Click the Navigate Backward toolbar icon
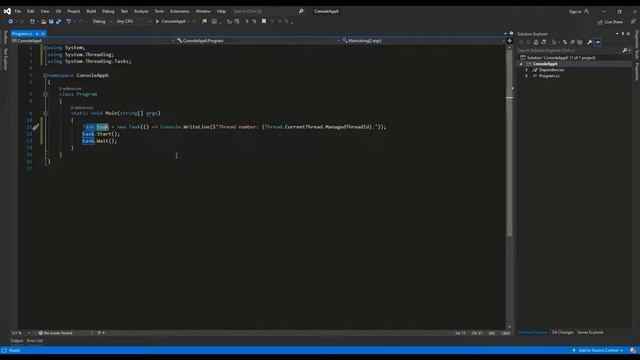 (11, 21)
